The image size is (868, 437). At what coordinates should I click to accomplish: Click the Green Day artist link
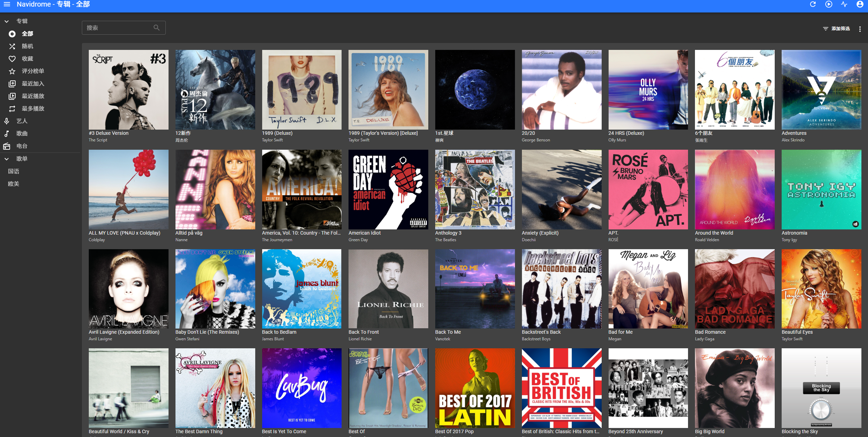point(358,240)
